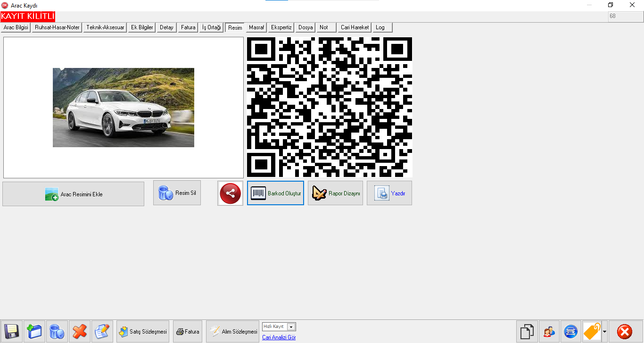The height and width of the screenshot is (343, 644).
Task: Click the customers people icon
Action: [x=550, y=331]
